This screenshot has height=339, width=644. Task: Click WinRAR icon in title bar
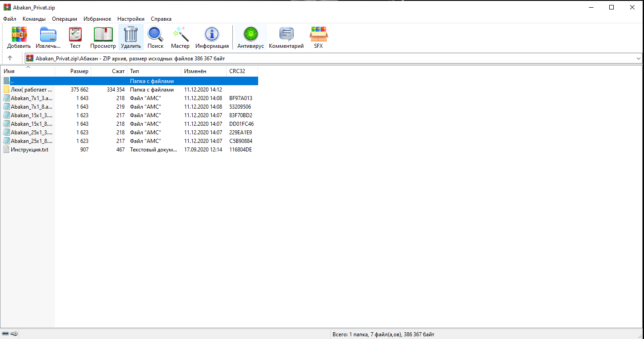[7, 7]
